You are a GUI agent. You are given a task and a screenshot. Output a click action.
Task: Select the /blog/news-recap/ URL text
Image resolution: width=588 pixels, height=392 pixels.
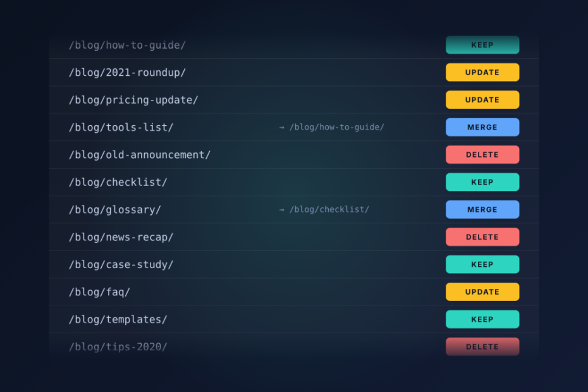tap(121, 238)
